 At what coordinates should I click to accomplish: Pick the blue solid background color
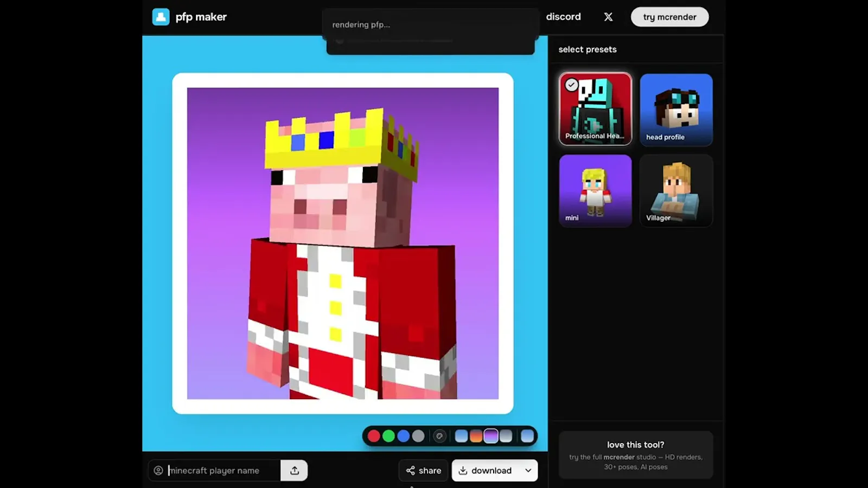pos(403,436)
